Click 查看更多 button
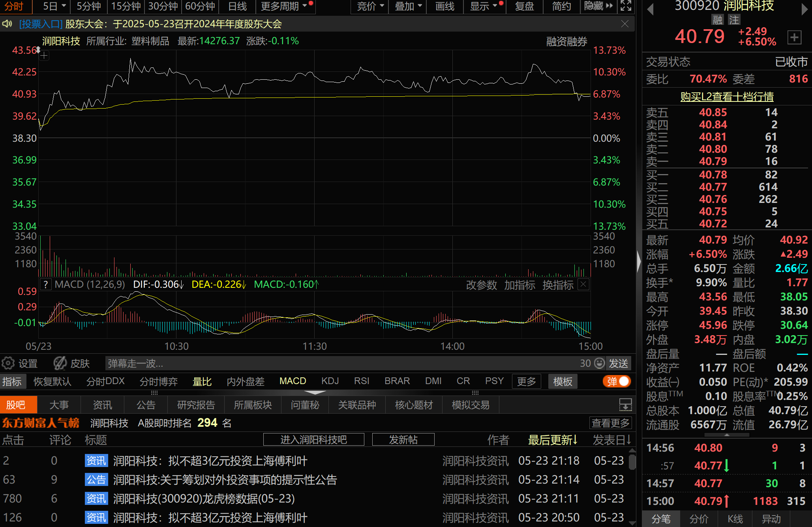This screenshot has height=527, width=812. [610, 423]
